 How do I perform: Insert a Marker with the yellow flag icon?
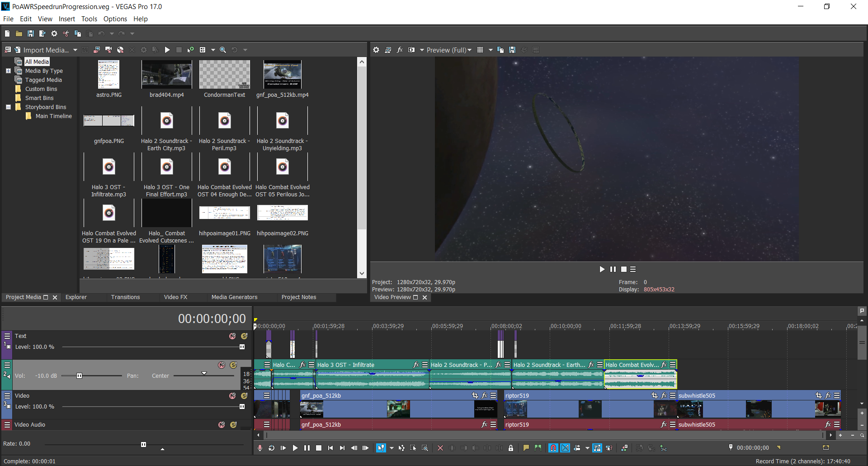click(x=526, y=448)
